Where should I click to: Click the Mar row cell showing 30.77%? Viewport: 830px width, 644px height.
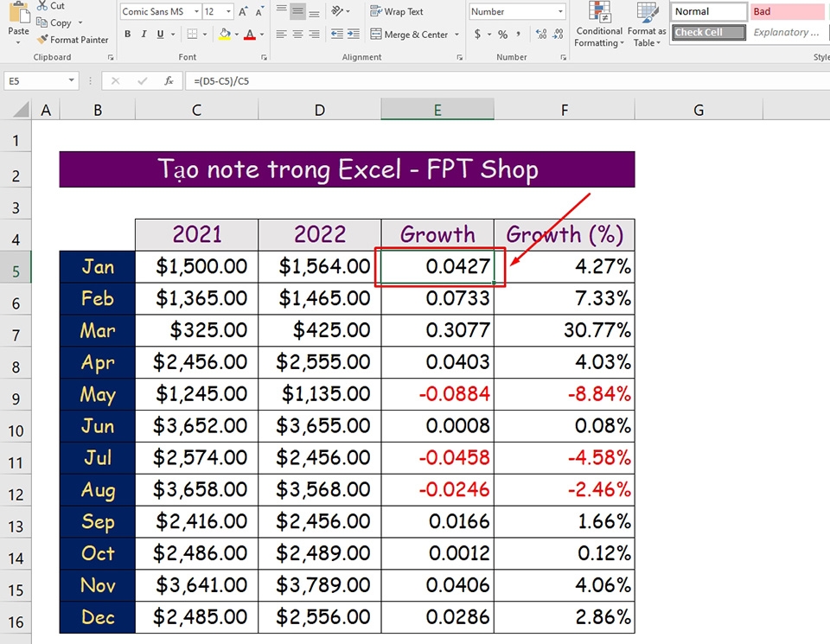click(x=565, y=330)
